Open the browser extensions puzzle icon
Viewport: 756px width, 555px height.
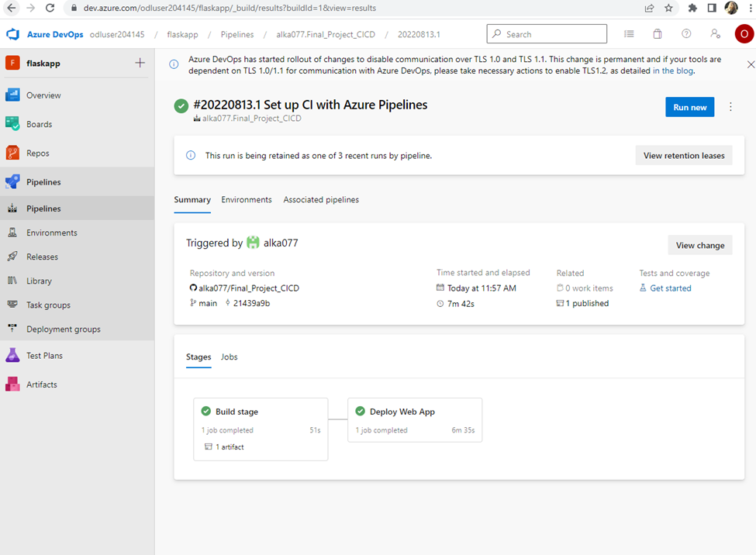coord(692,8)
